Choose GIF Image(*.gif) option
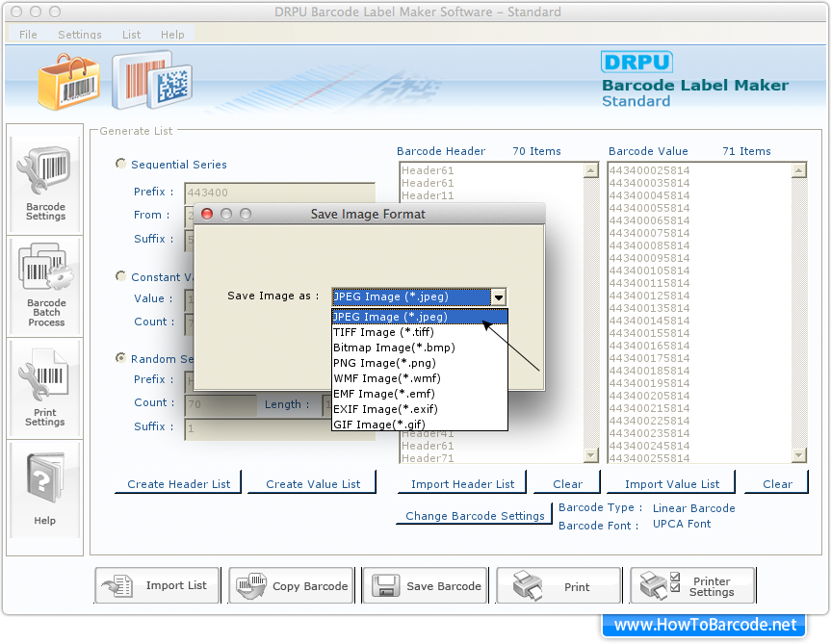This screenshot has width=831, height=644. pos(420,424)
